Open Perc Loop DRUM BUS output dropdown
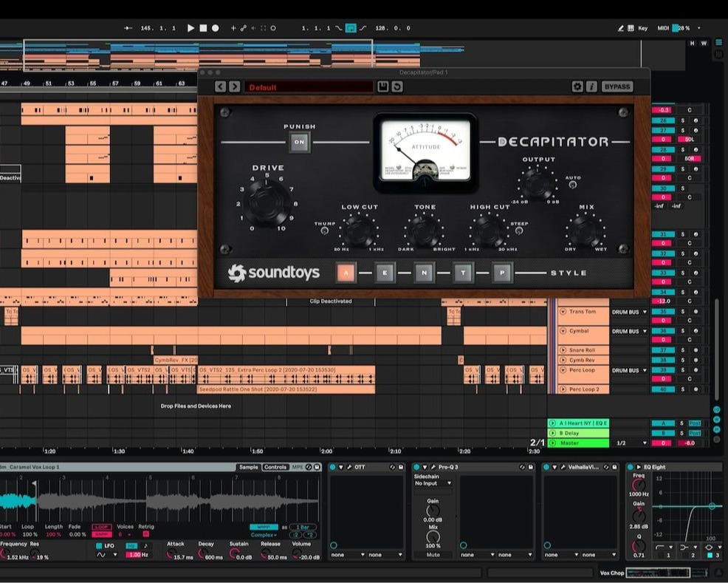 click(629, 371)
